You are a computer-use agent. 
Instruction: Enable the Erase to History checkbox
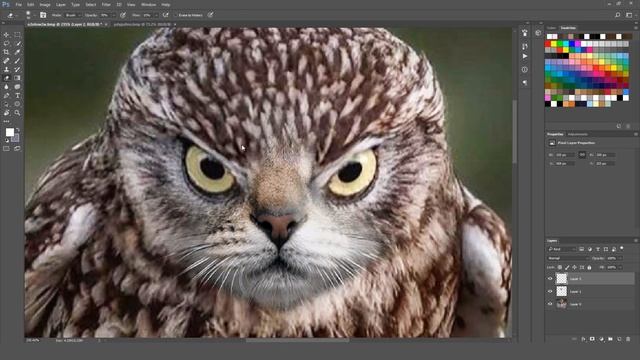pyautogui.click(x=176, y=15)
